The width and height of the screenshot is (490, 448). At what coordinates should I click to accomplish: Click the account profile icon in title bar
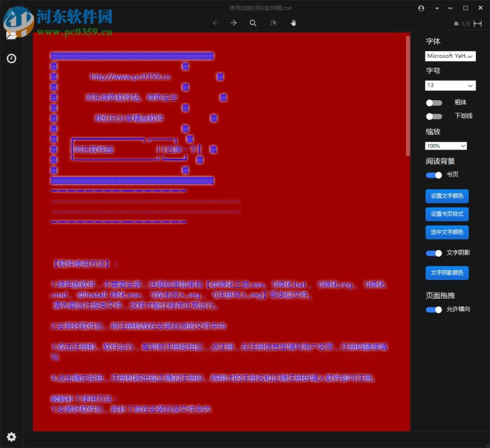point(421,8)
